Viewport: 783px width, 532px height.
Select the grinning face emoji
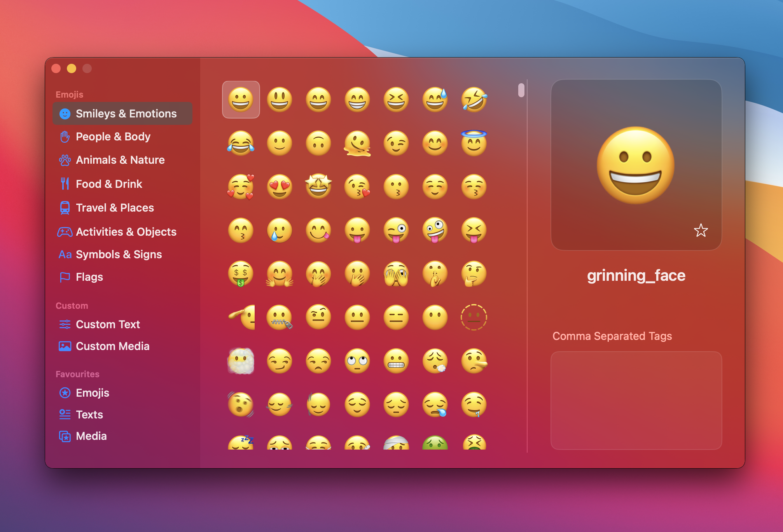tap(241, 100)
